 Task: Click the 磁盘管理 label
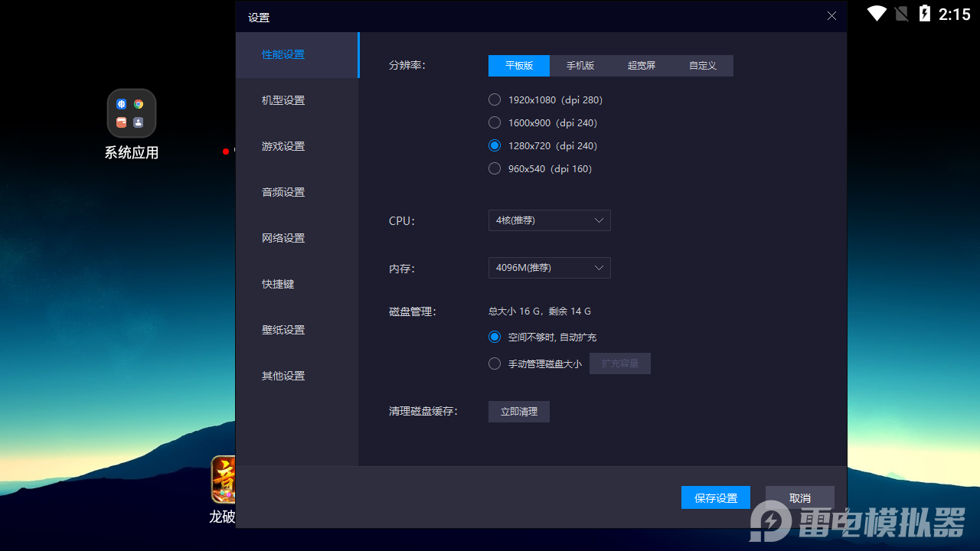pyautogui.click(x=413, y=311)
